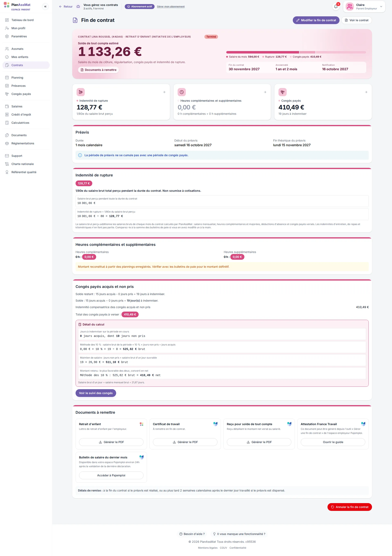Click Annuler la fin de contrat
392x556 pixels.
pyautogui.click(x=350, y=507)
